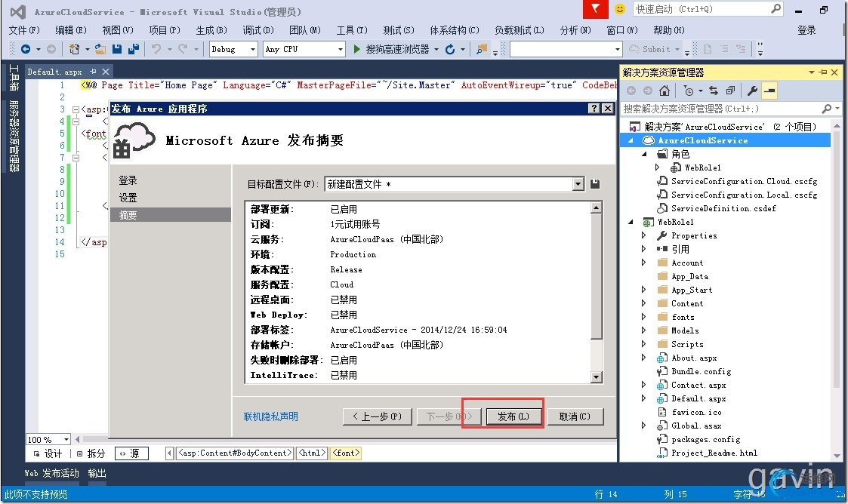
Task: Start debugging with green play button
Action: [356, 49]
